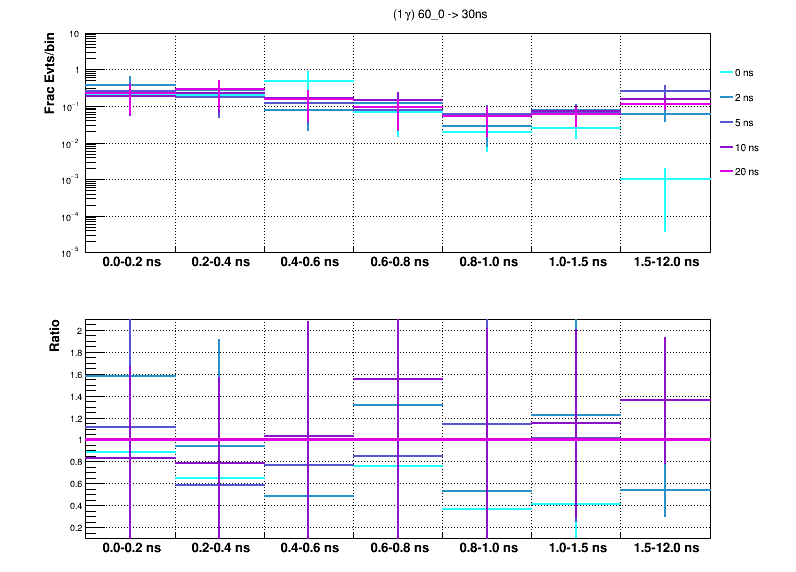Click the '0.6-0.8 ns' label on upper plot
This screenshot has width=796, height=572.
pos(398,263)
